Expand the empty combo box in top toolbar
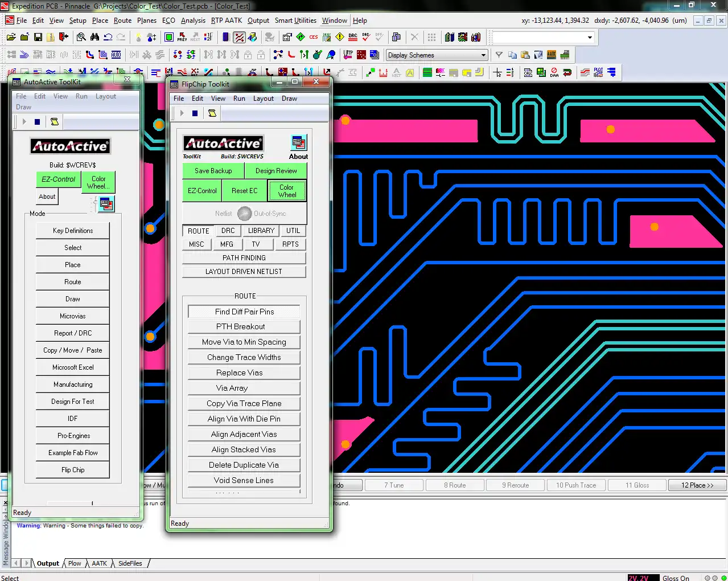Image resolution: width=728 pixels, height=581 pixels. 590,38
